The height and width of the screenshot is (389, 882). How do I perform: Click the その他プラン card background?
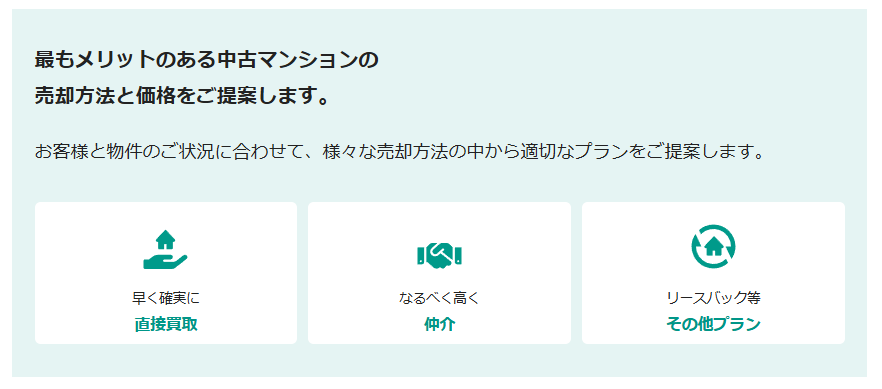pyautogui.click(x=713, y=273)
